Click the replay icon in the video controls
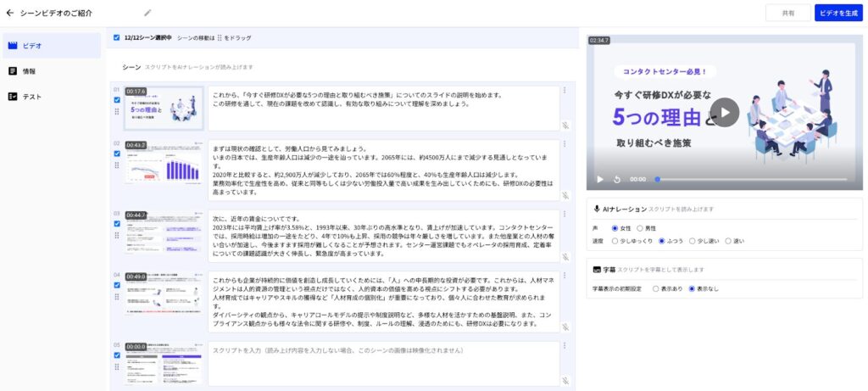Image resolution: width=868 pixels, height=391 pixels. (617, 179)
